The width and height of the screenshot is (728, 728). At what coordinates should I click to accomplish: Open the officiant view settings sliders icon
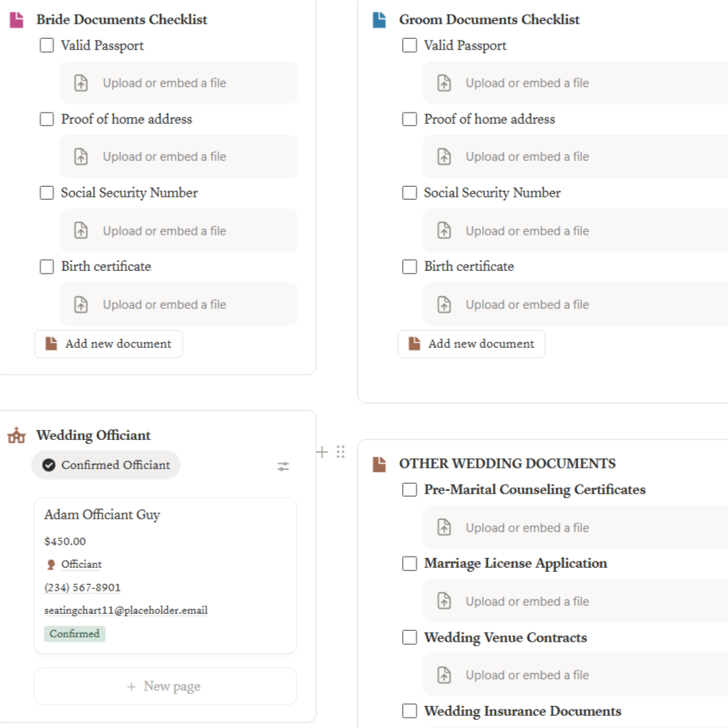click(283, 466)
